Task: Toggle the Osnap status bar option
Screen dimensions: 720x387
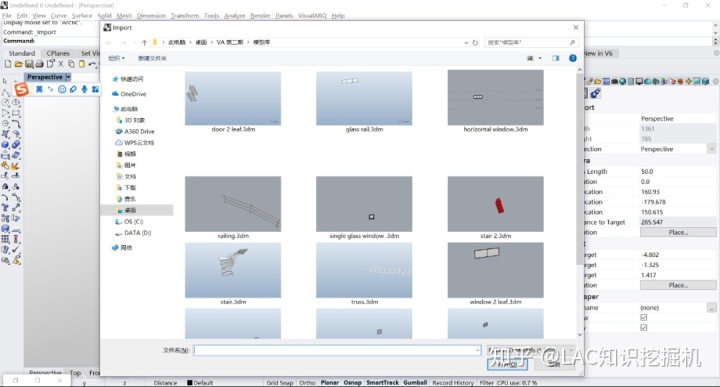Action: point(352,382)
